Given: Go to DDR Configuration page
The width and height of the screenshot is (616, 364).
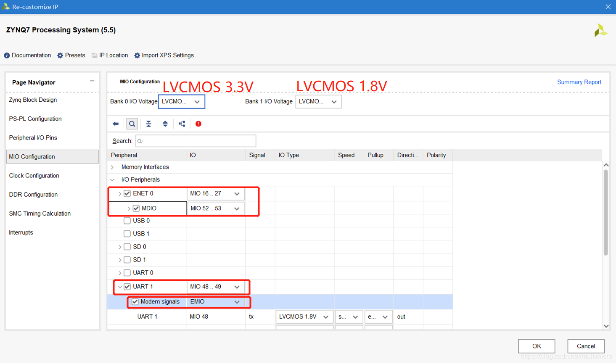Looking at the screenshot, I should [33, 195].
